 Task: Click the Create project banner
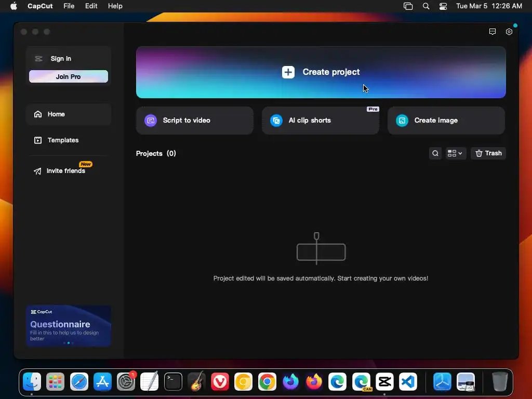(x=321, y=72)
